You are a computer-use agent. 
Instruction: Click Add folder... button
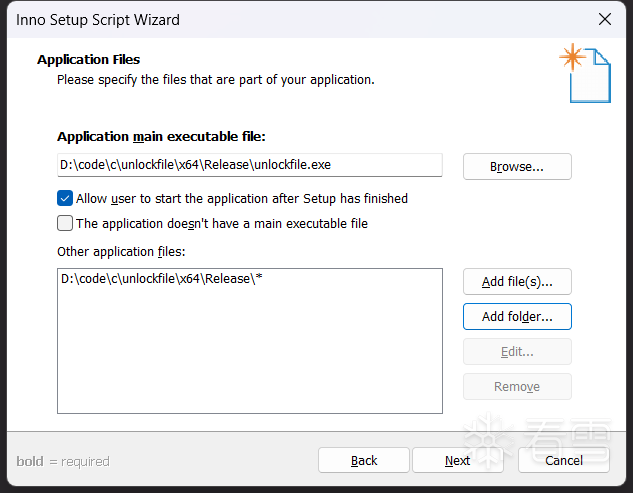tap(517, 317)
